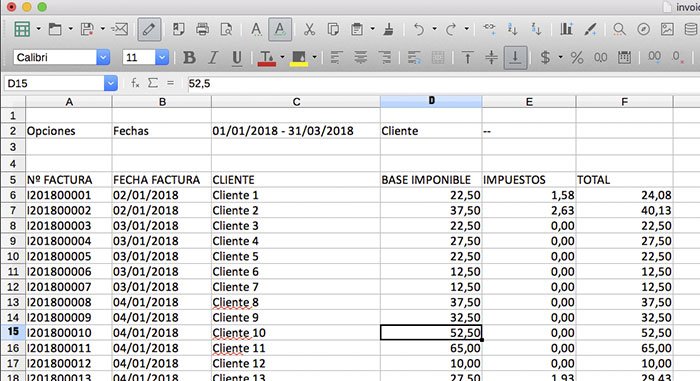Open the Navigator compass icon
The width and height of the screenshot is (700, 381).
tap(643, 29)
